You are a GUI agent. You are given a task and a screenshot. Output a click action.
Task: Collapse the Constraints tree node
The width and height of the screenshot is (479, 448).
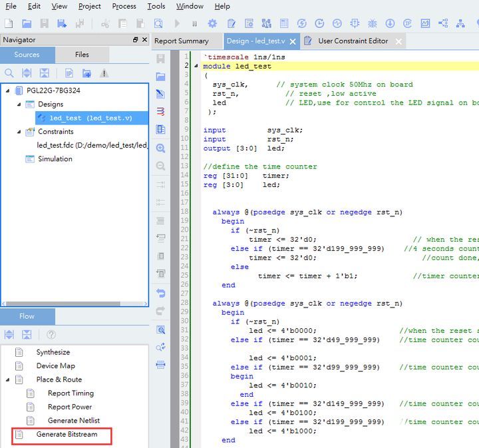(18, 132)
